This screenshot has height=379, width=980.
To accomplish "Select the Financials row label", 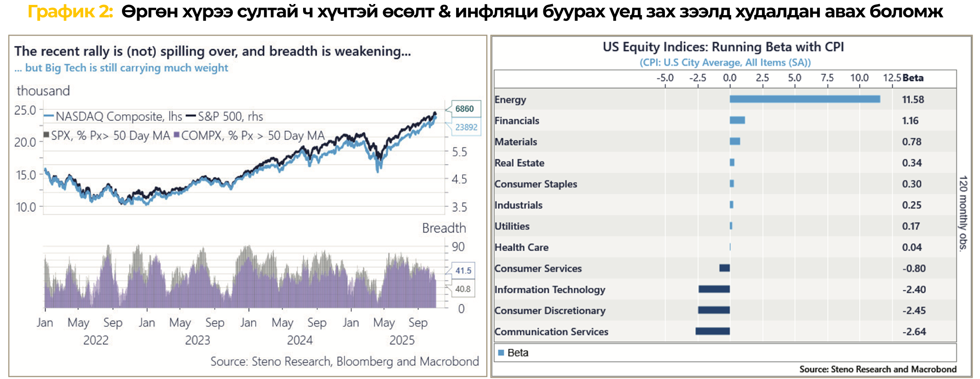I will [517, 121].
